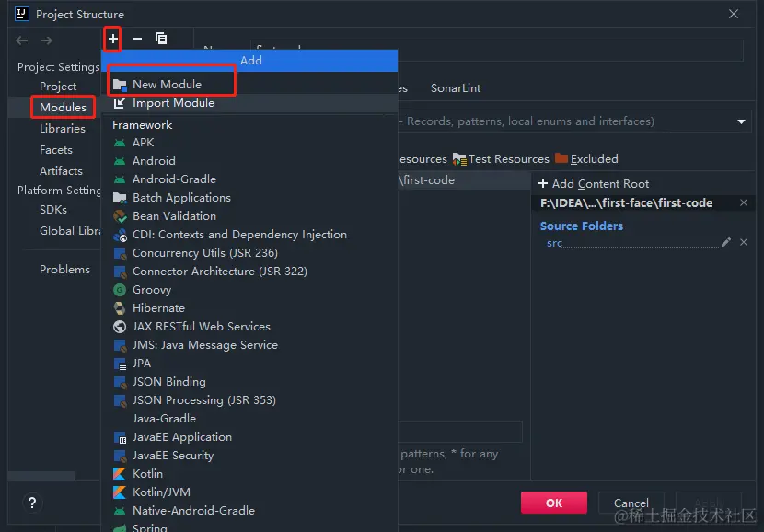Open Project under Project Settings
The image size is (764, 532).
click(x=58, y=87)
